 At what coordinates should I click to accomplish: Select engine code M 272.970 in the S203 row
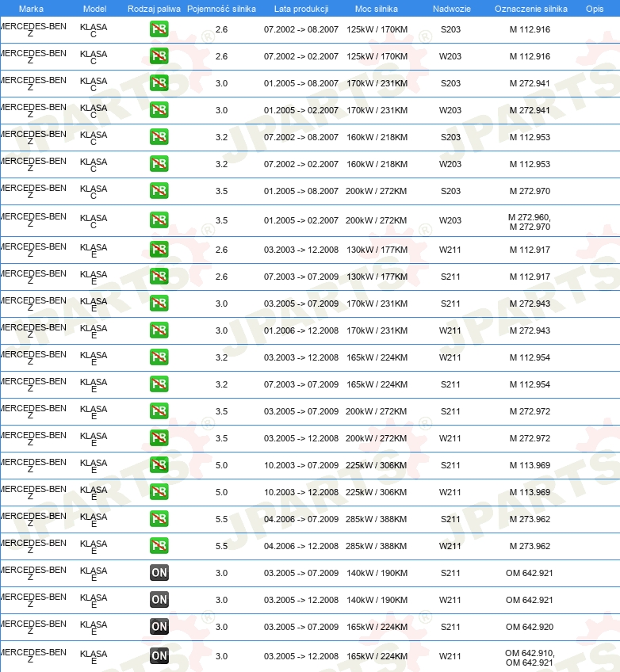tap(530, 191)
